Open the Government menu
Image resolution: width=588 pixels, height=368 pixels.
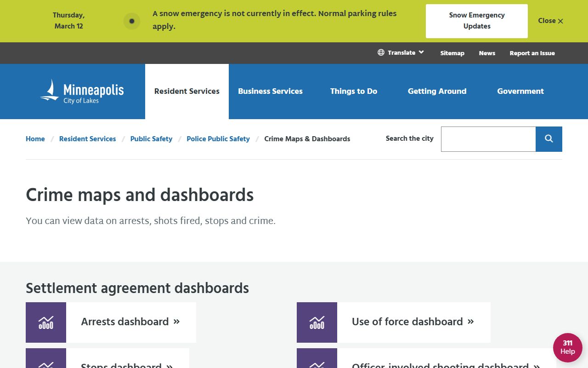click(520, 92)
